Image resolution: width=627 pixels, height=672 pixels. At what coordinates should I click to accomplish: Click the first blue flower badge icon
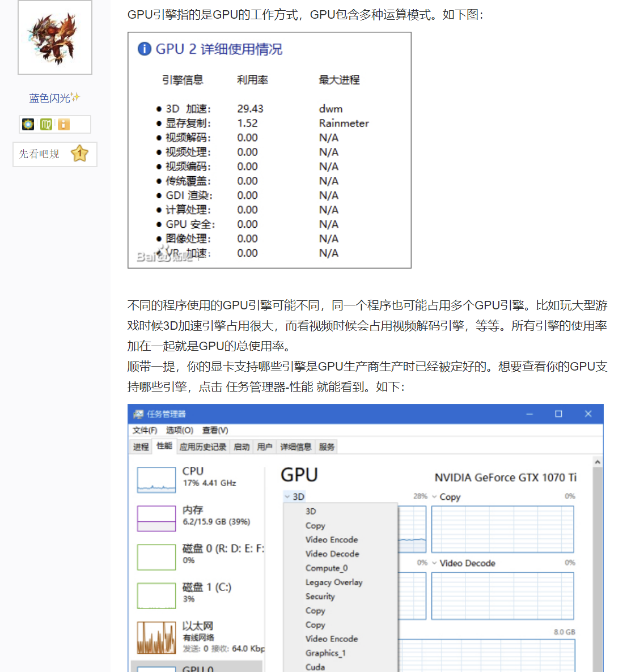pos(28,124)
